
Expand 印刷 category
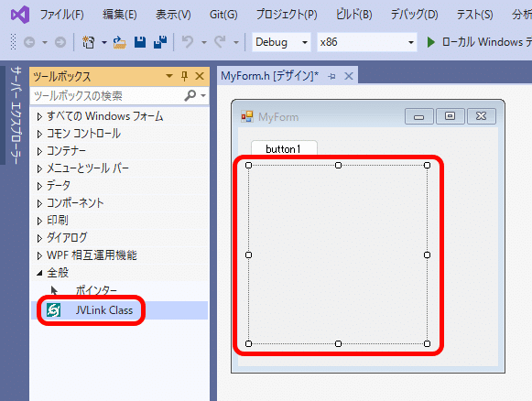coord(39,221)
